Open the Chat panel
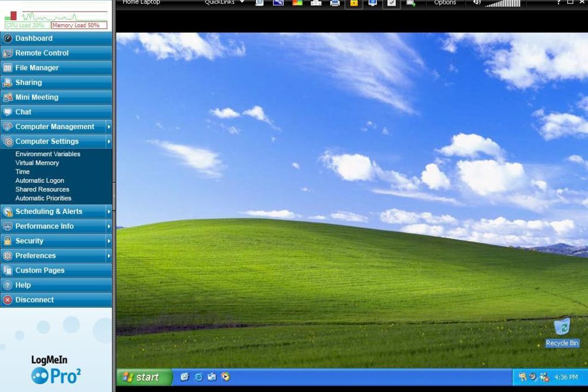The image size is (588, 392). point(56,112)
